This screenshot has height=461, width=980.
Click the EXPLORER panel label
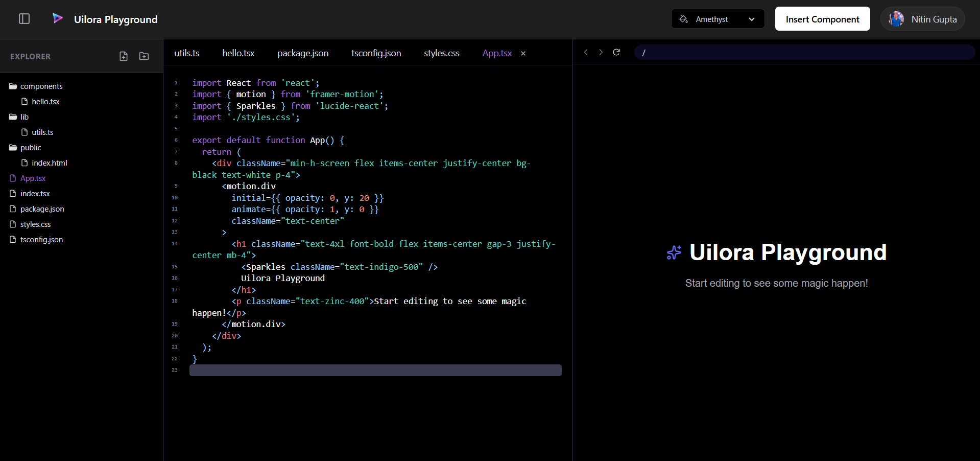(31, 56)
